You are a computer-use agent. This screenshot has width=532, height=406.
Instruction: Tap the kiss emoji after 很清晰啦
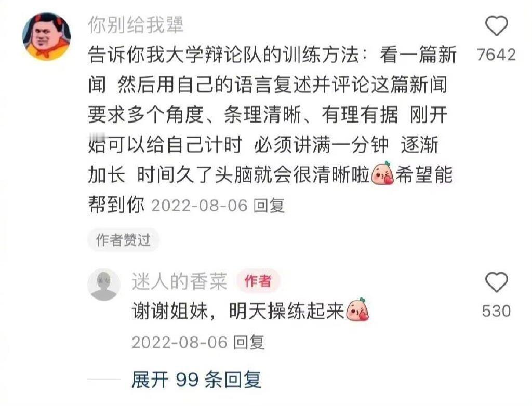point(383,173)
